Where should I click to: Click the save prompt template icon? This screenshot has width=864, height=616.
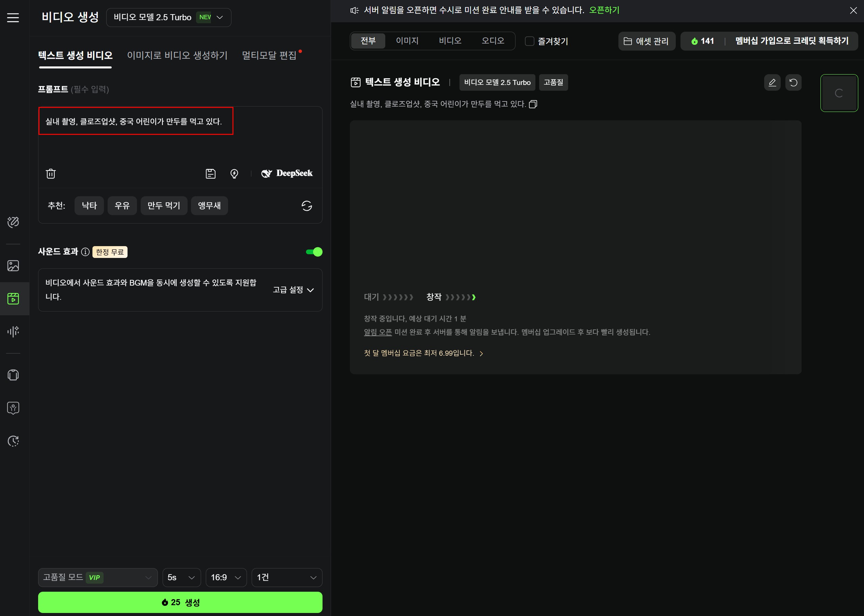pos(211,174)
